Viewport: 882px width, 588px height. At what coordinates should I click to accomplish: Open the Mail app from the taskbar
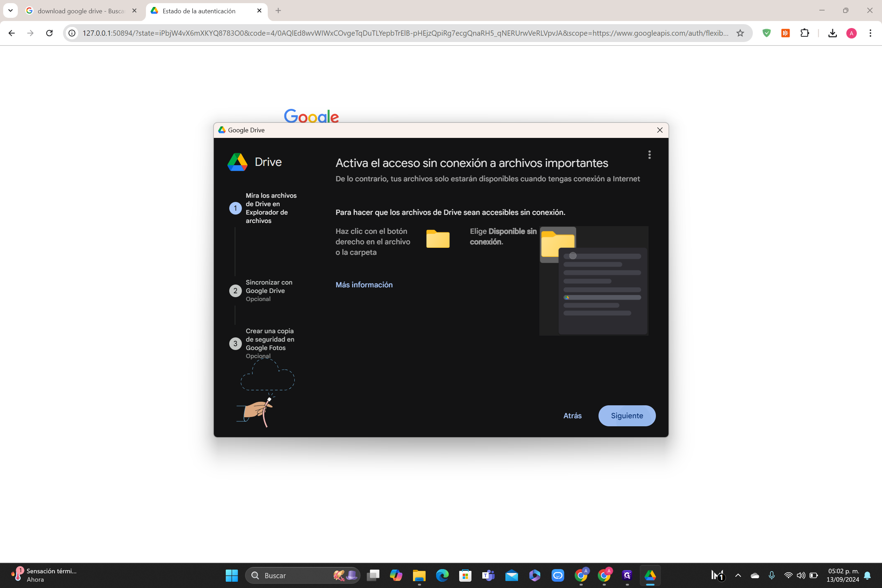(x=511, y=575)
